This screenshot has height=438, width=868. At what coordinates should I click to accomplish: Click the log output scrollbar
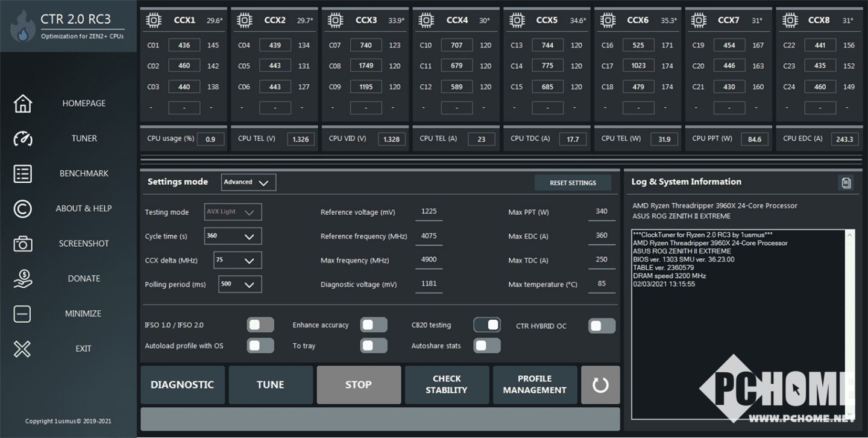click(x=851, y=325)
